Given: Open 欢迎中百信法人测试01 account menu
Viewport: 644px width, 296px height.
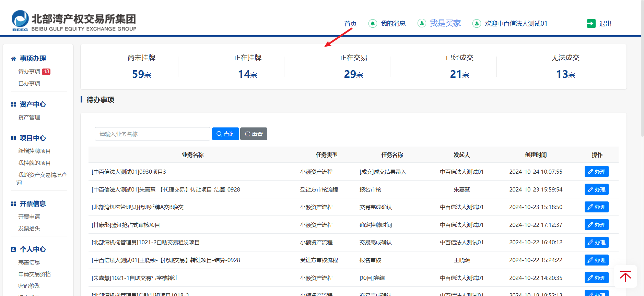Looking at the screenshot, I should pyautogui.click(x=516, y=23).
